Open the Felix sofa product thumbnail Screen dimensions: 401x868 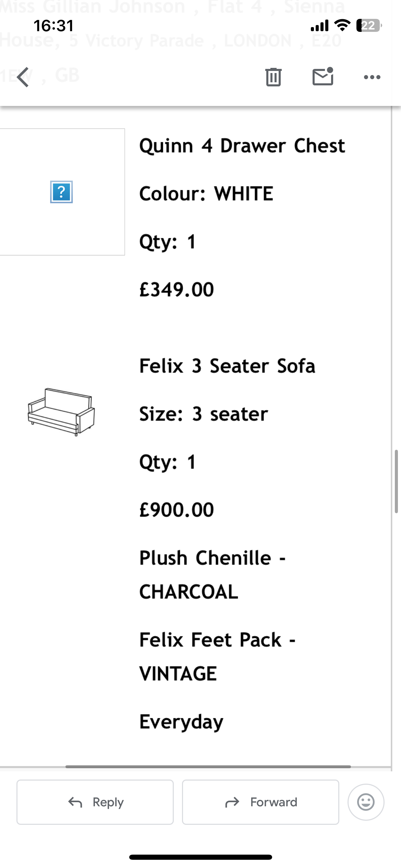[61, 412]
